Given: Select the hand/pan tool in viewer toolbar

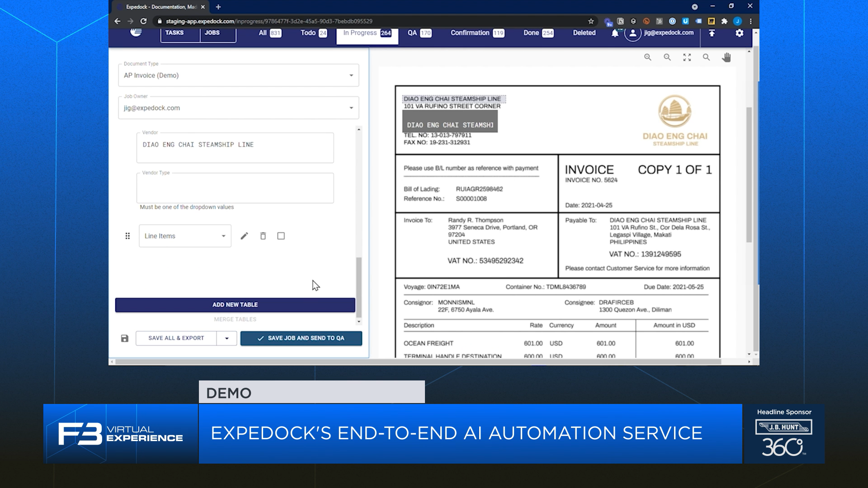Looking at the screenshot, I should 727,56.
